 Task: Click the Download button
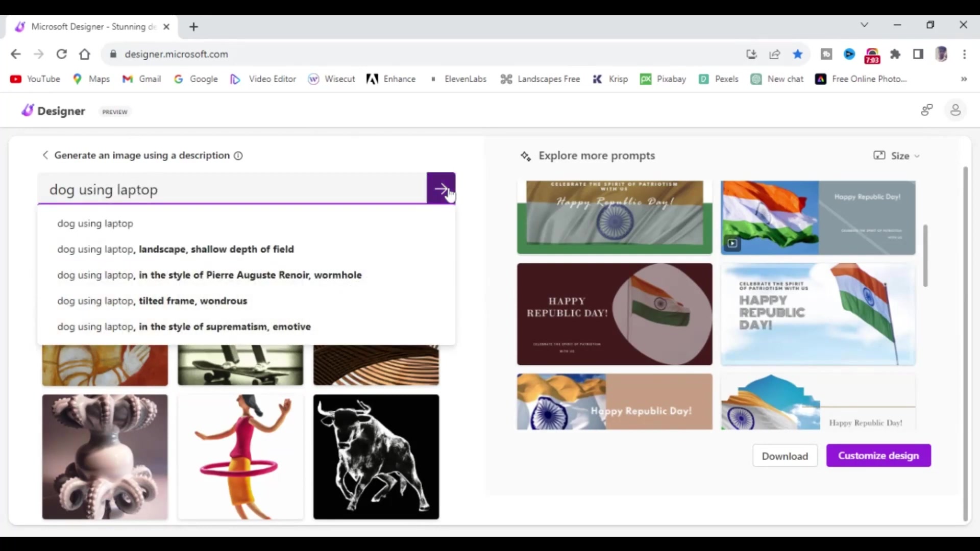click(x=785, y=456)
